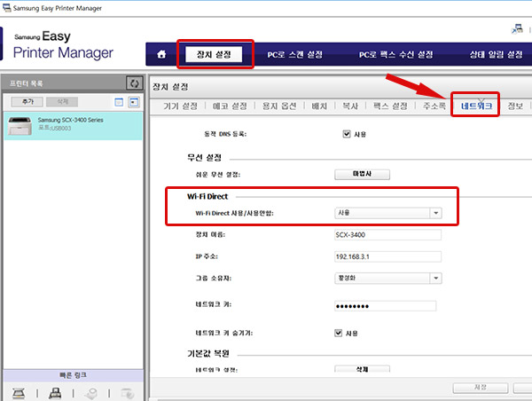The height and width of the screenshot is (401, 532).
Task: Click the 무선 설정 section heading
Action: [x=204, y=158]
